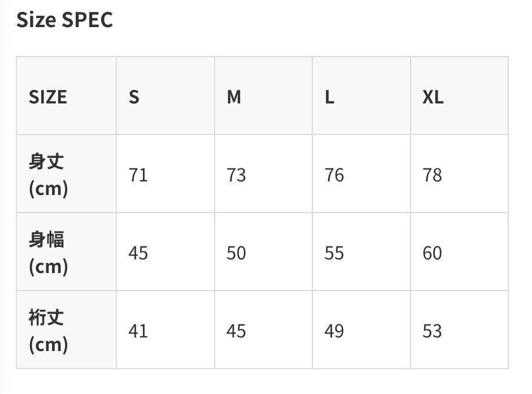Select the 裄丈 value 41 cell
The height and width of the screenshot is (394, 532).
(x=165, y=330)
